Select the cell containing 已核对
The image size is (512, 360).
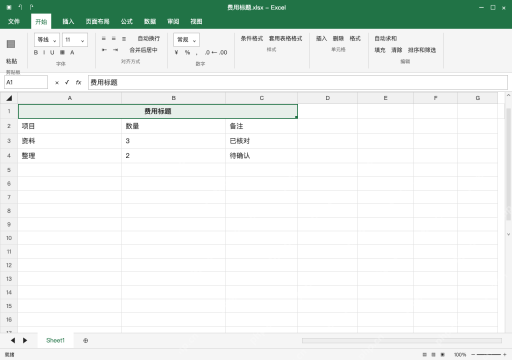point(261,141)
